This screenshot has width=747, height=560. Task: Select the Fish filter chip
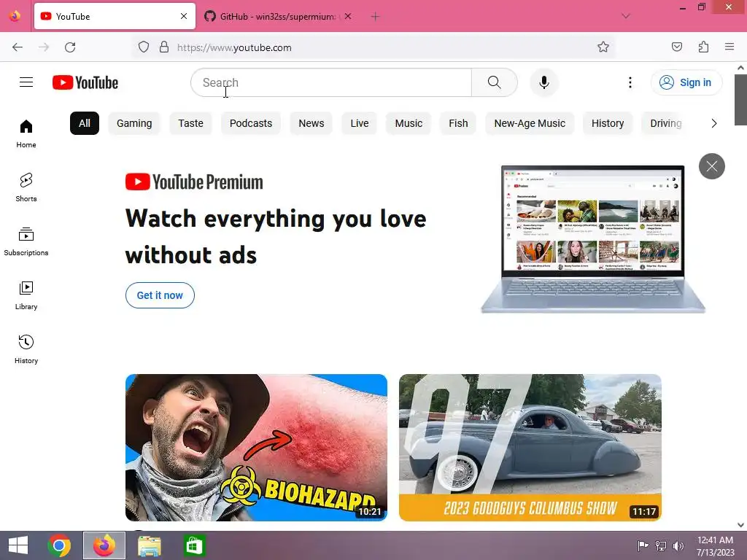coord(458,123)
